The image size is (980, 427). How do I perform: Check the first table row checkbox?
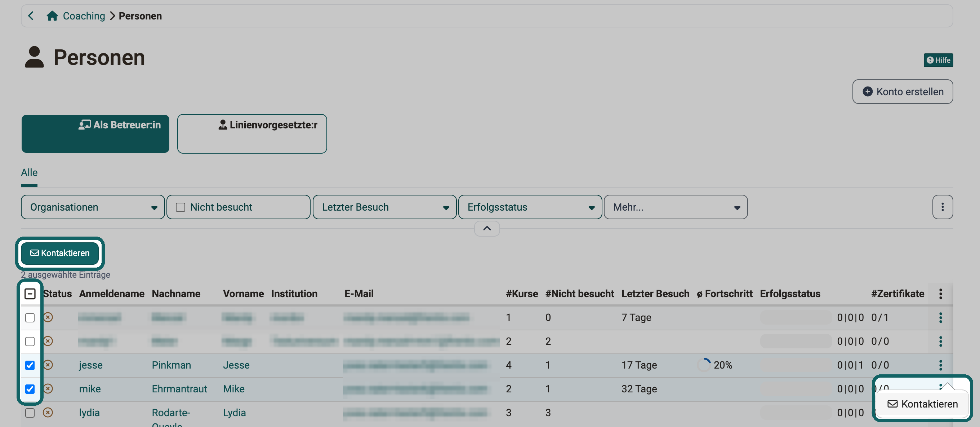tap(30, 317)
